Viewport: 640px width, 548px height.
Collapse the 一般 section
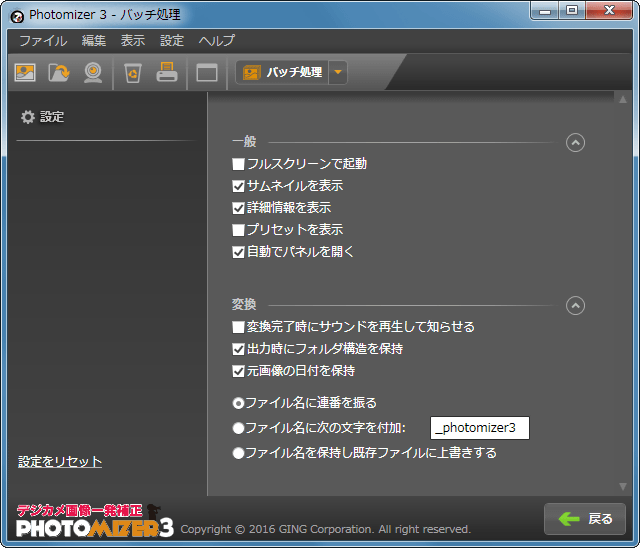[x=575, y=142]
